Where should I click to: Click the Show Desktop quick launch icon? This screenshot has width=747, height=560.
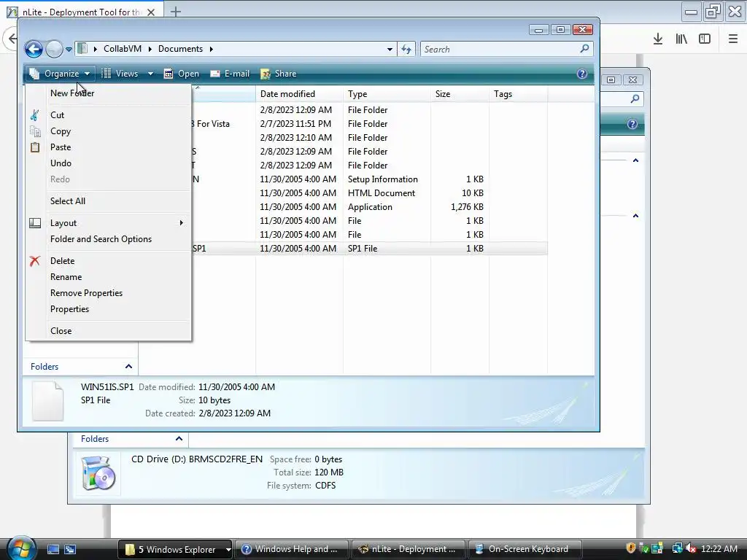tap(53, 550)
